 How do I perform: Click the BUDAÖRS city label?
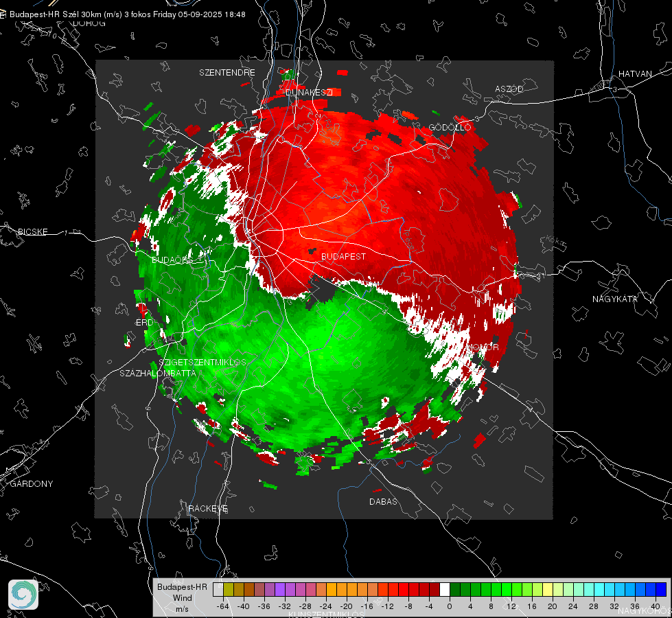coord(173,260)
